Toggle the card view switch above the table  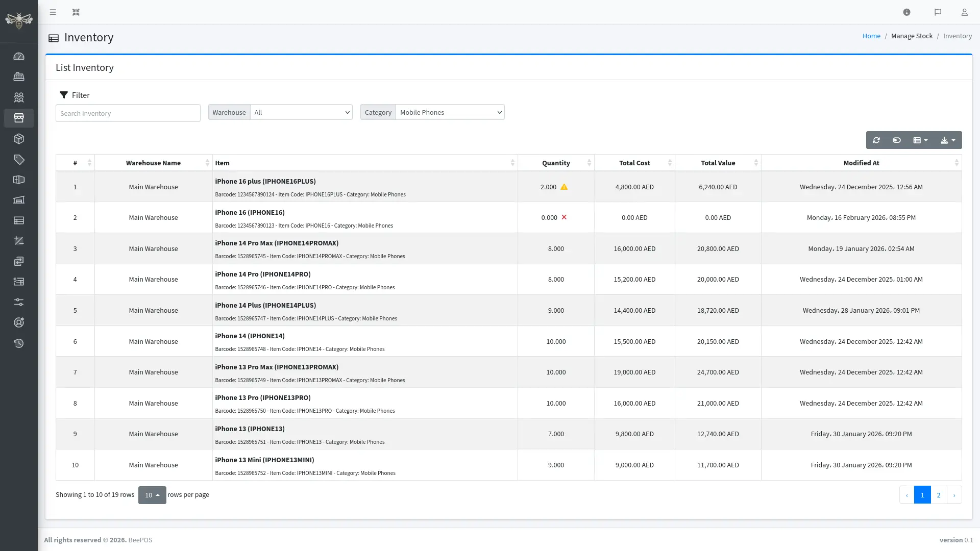(x=897, y=140)
